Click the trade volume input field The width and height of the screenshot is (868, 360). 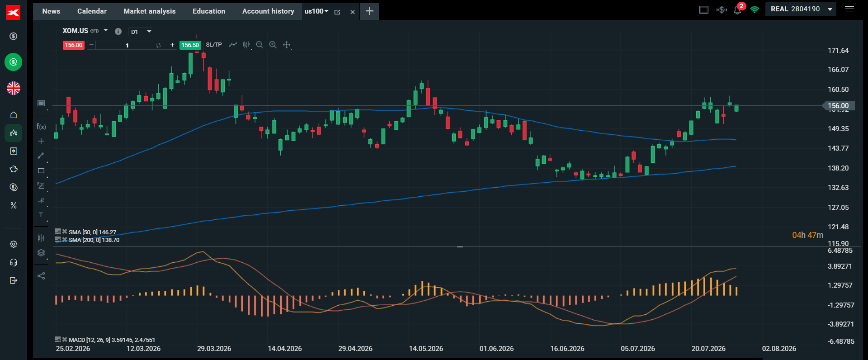127,45
